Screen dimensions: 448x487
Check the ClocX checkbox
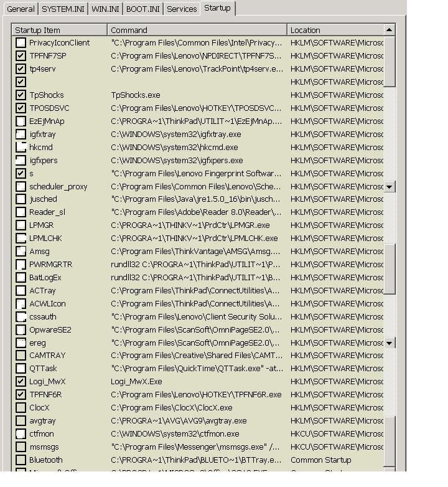pos(21,407)
